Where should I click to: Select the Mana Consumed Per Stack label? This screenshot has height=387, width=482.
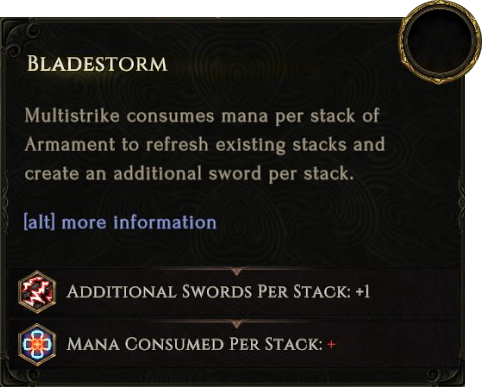(194, 344)
